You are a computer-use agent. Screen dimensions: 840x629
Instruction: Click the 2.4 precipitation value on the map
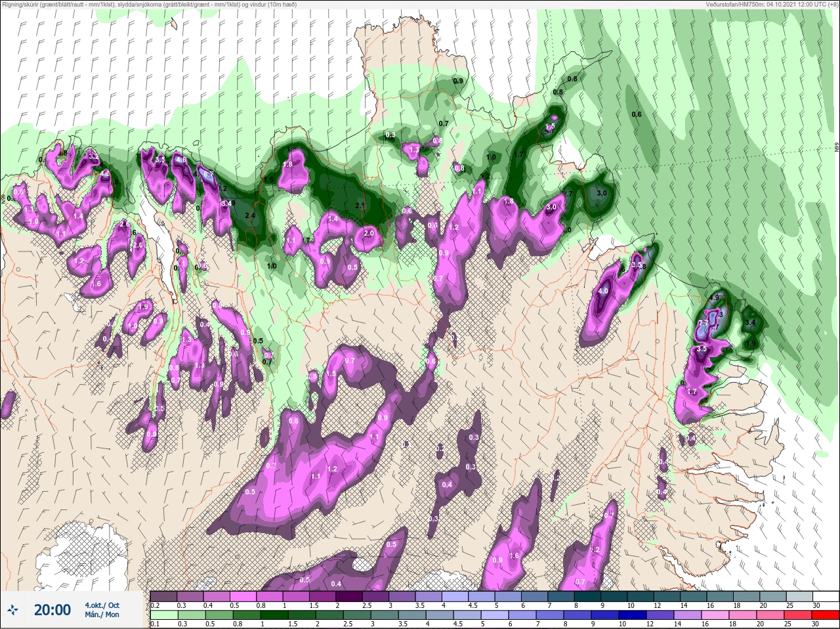(249, 215)
